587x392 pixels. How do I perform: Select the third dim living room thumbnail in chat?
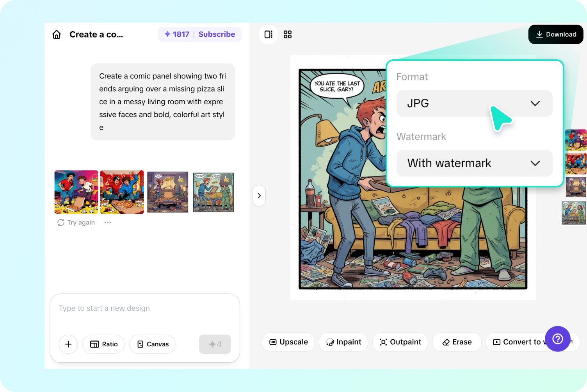(x=168, y=192)
